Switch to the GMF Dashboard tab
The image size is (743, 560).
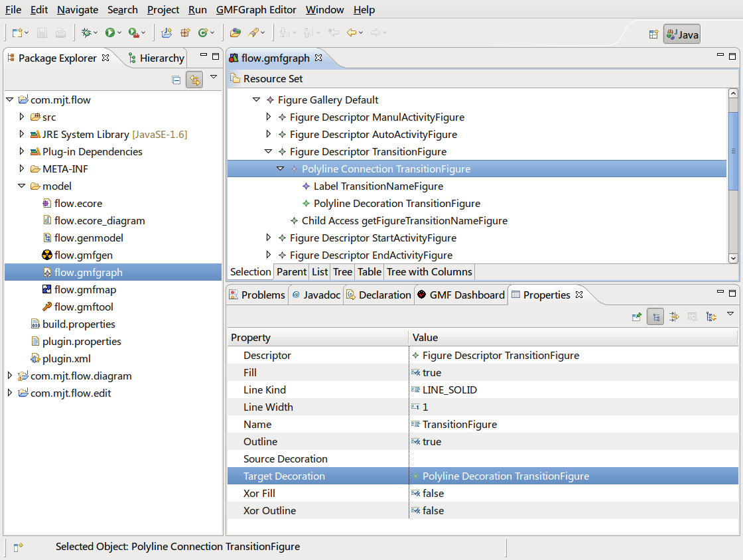pos(460,295)
